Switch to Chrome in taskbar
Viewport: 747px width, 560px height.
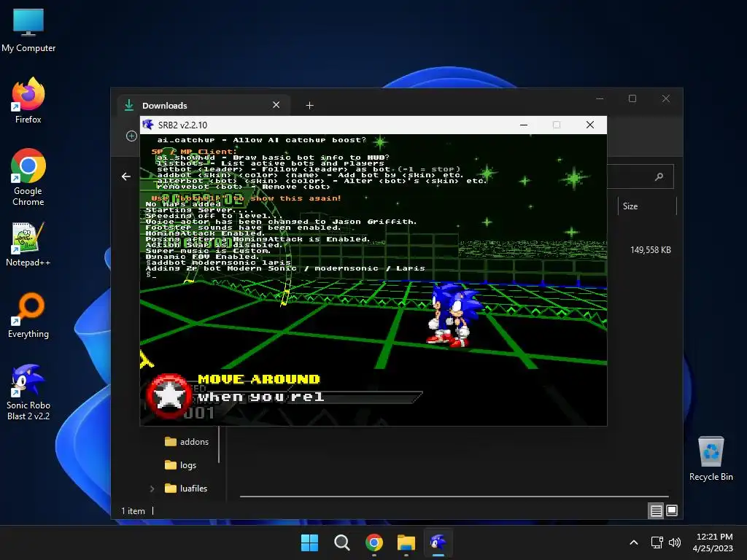[x=374, y=542]
